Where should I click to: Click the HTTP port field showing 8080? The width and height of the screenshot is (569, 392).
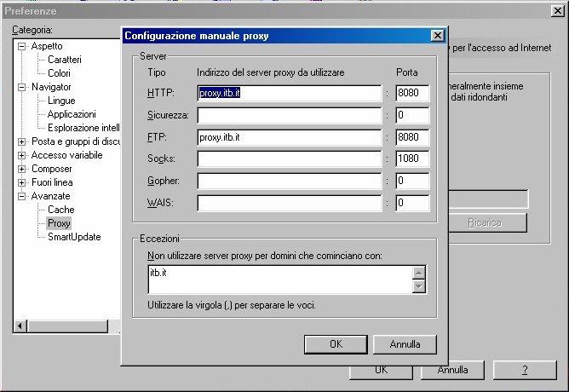click(412, 92)
